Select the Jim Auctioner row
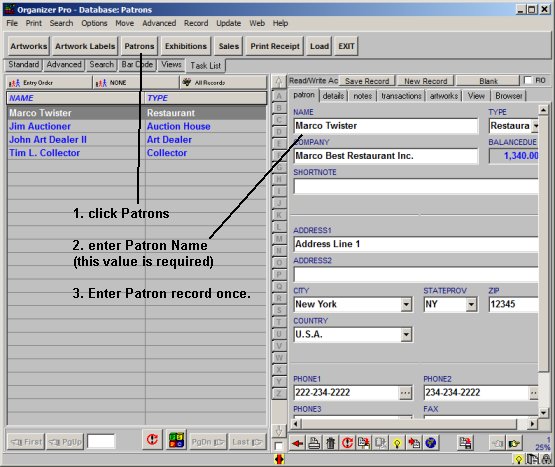Screen dimensions: 555x467 pyautogui.click(x=137, y=126)
